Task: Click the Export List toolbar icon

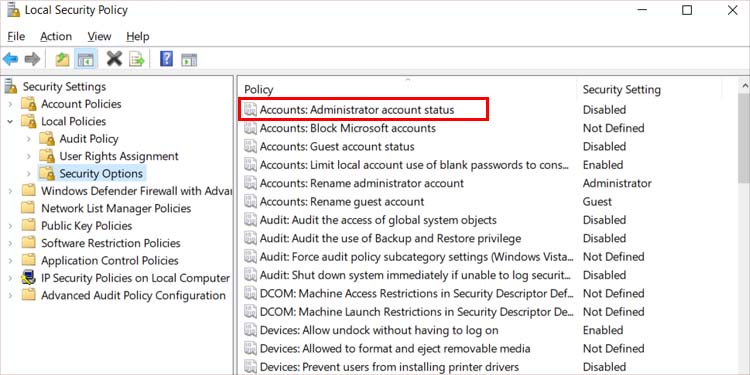Action: pos(137,59)
